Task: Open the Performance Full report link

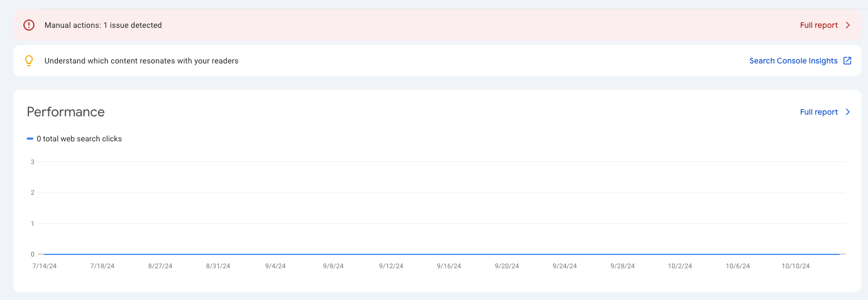Action: point(819,112)
